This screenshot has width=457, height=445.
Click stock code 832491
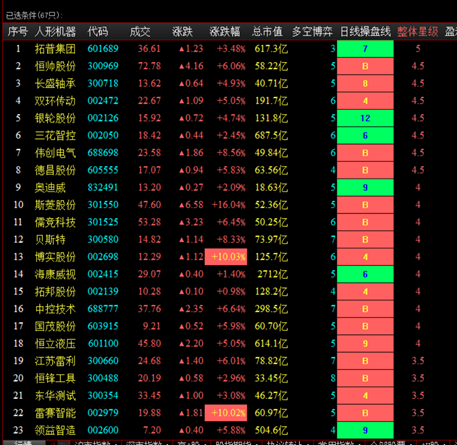[x=103, y=187]
